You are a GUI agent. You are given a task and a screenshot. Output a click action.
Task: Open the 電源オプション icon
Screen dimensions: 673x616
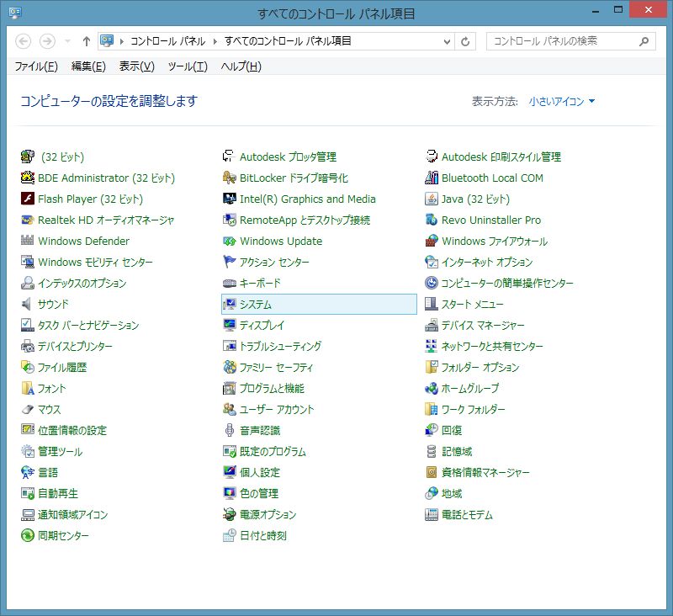(230, 514)
